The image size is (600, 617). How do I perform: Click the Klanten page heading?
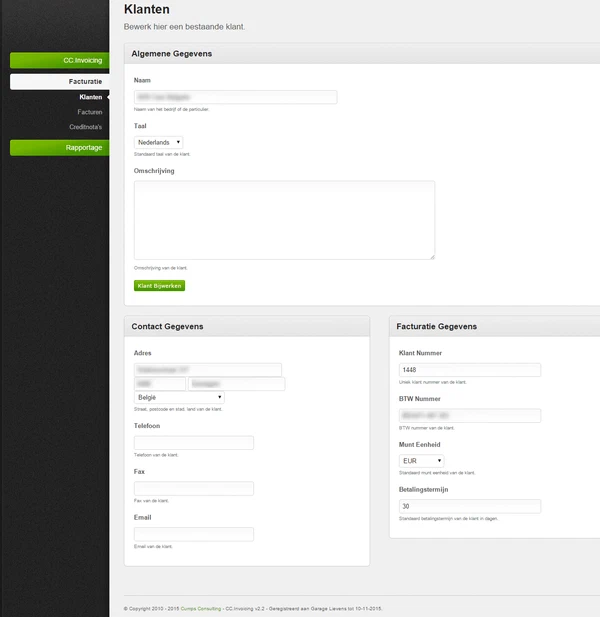point(147,9)
